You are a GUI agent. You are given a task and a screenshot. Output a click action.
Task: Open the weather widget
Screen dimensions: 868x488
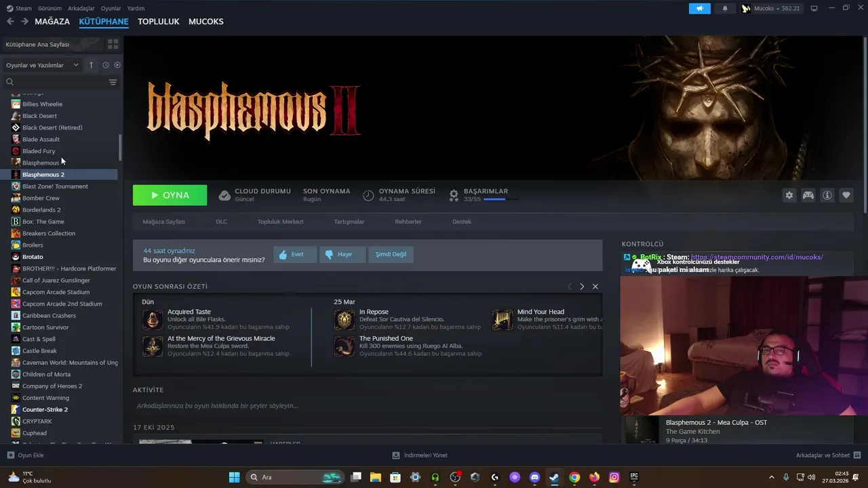[x=30, y=477]
